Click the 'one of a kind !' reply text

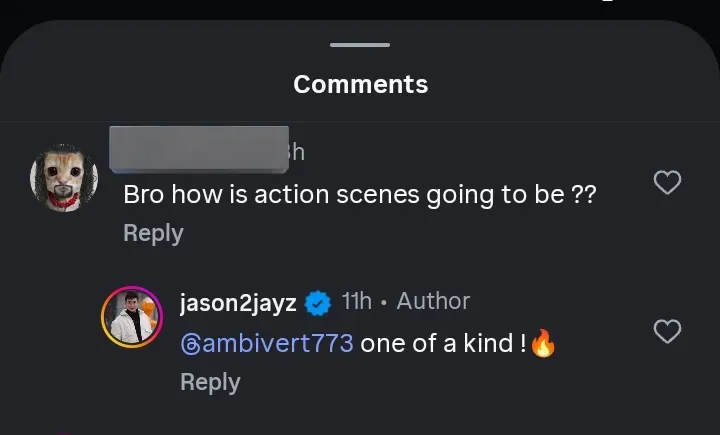pos(443,344)
